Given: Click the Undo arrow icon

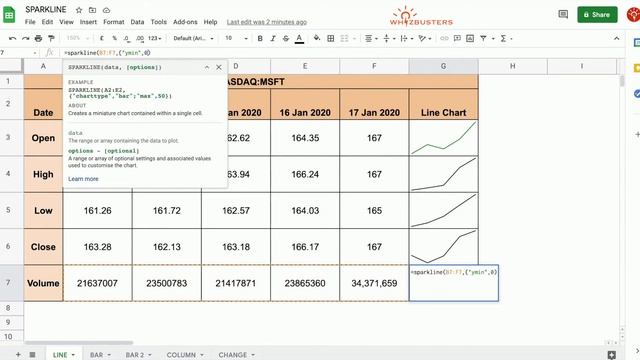Looking at the screenshot, I should click(12, 38).
